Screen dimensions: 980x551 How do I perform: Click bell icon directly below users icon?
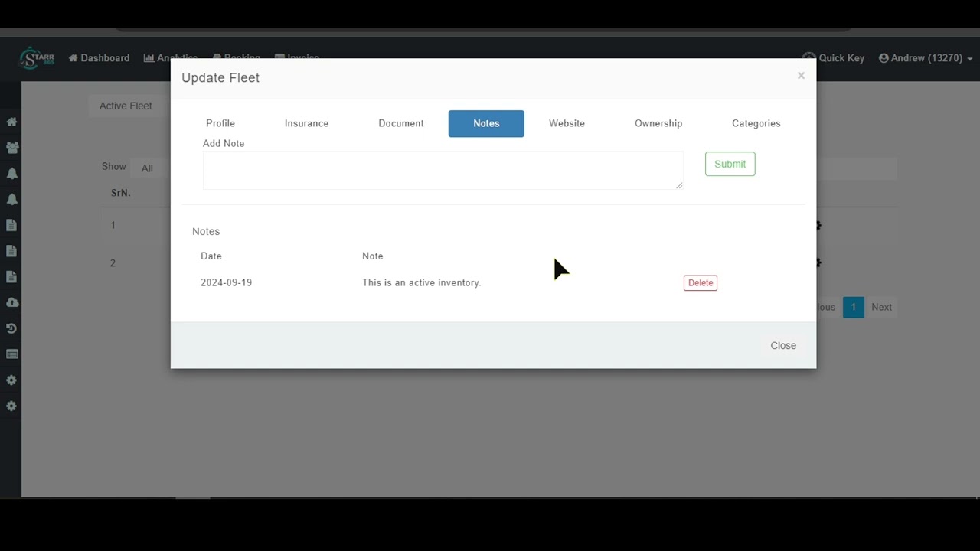click(x=11, y=174)
